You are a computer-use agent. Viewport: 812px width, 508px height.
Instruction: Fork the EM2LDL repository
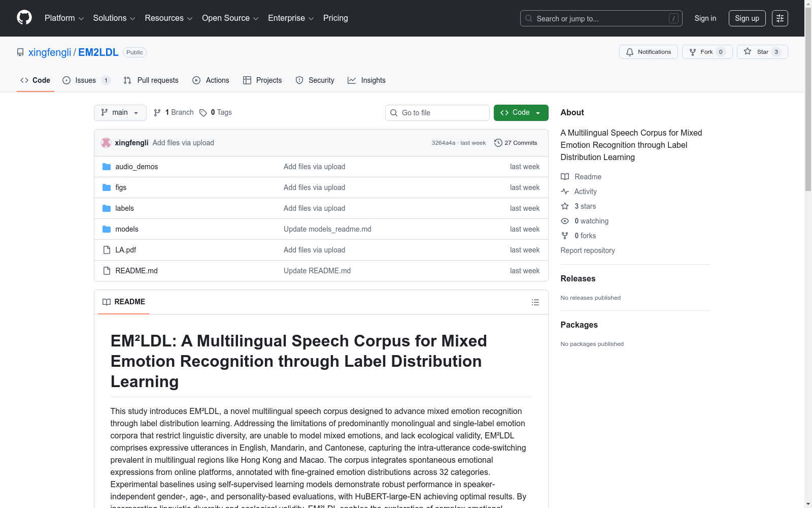pyautogui.click(x=707, y=52)
